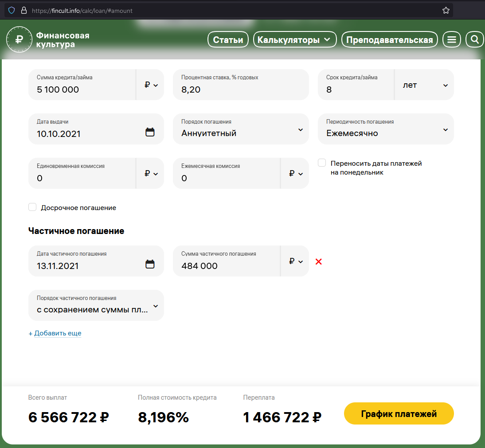Click График платежей button
485x448 pixels.
click(399, 413)
